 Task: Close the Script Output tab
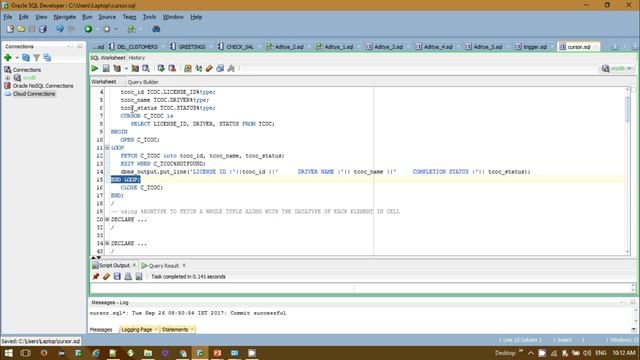tap(134, 265)
